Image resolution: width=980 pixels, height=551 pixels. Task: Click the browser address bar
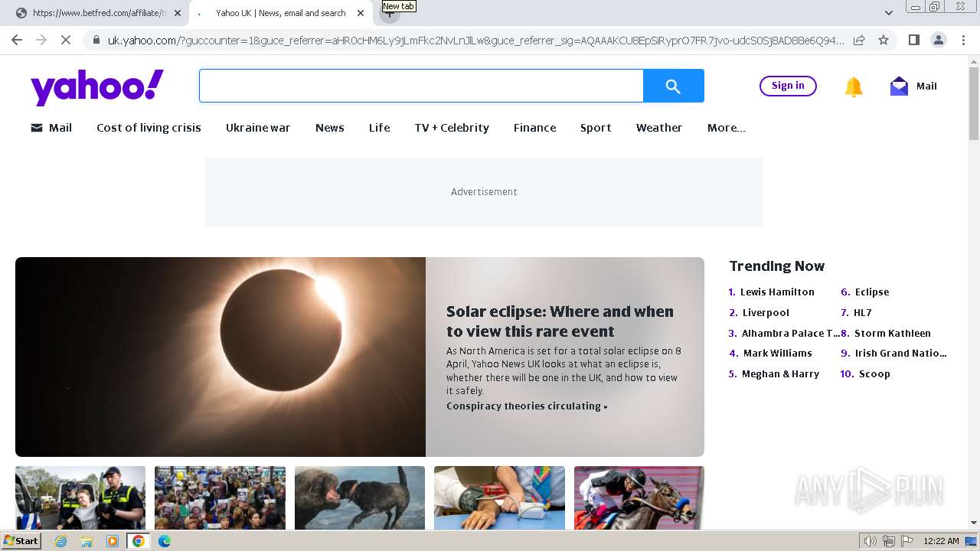[475, 40]
